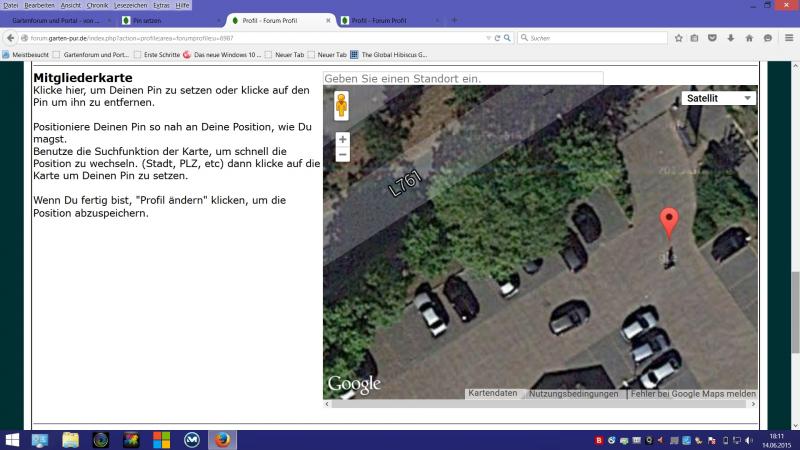The height and width of the screenshot is (450, 800).
Task: Click the red location pin on the map
Action: 670,221
